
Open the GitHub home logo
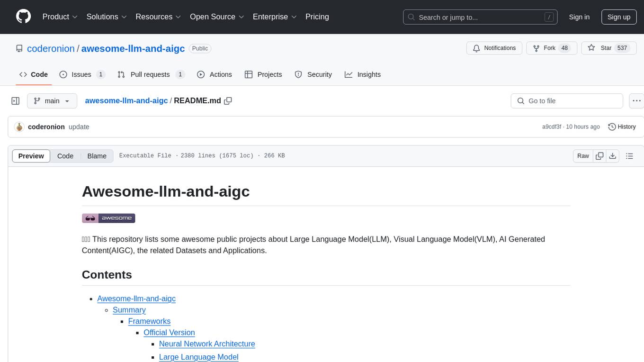point(23,17)
